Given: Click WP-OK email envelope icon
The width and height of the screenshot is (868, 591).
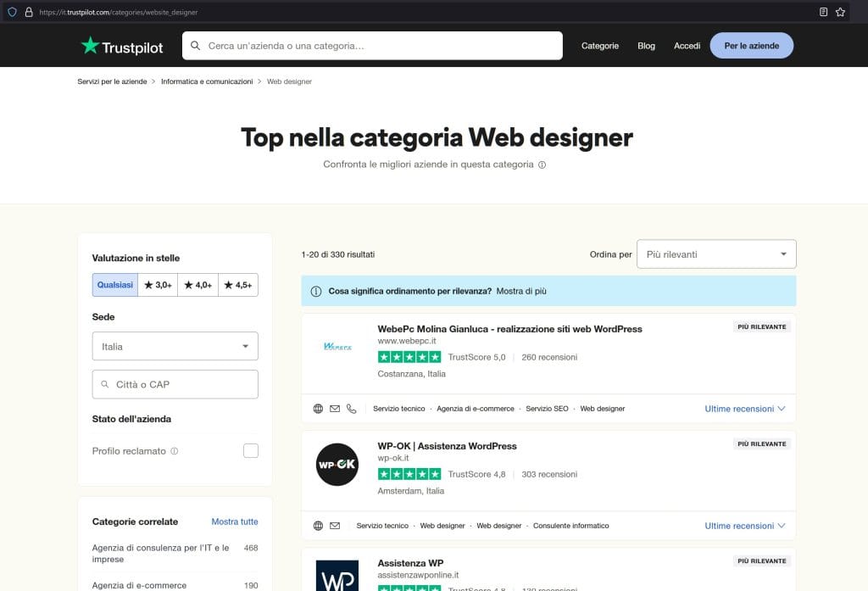Looking at the screenshot, I should (335, 526).
